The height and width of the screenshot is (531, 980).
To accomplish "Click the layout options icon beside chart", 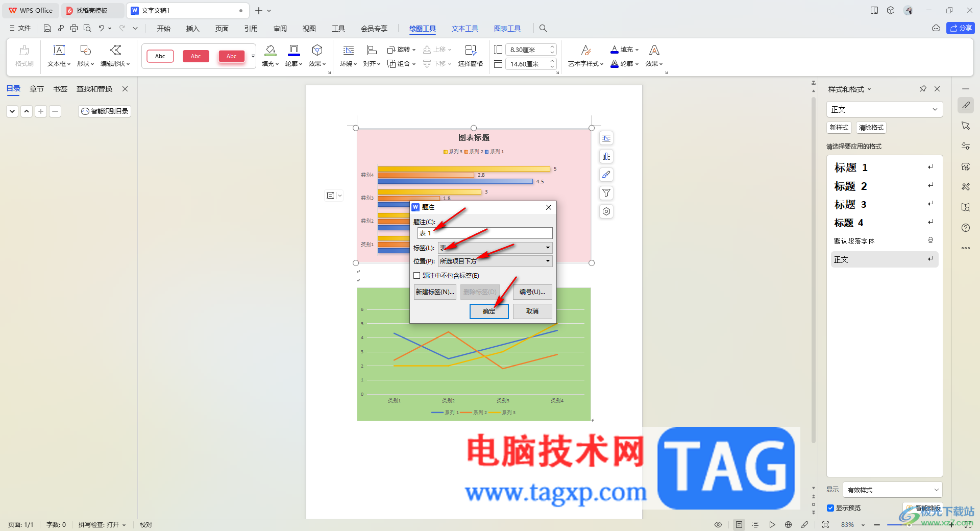I will coord(606,138).
